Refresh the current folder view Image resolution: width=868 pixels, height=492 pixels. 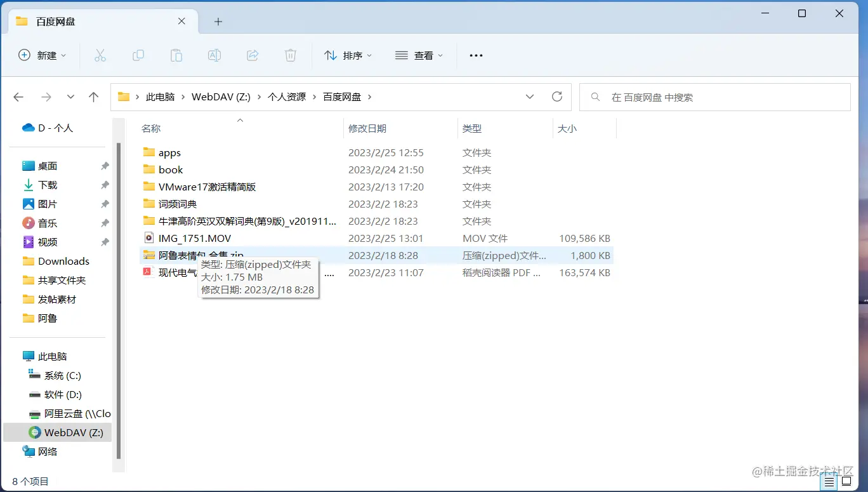point(557,96)
